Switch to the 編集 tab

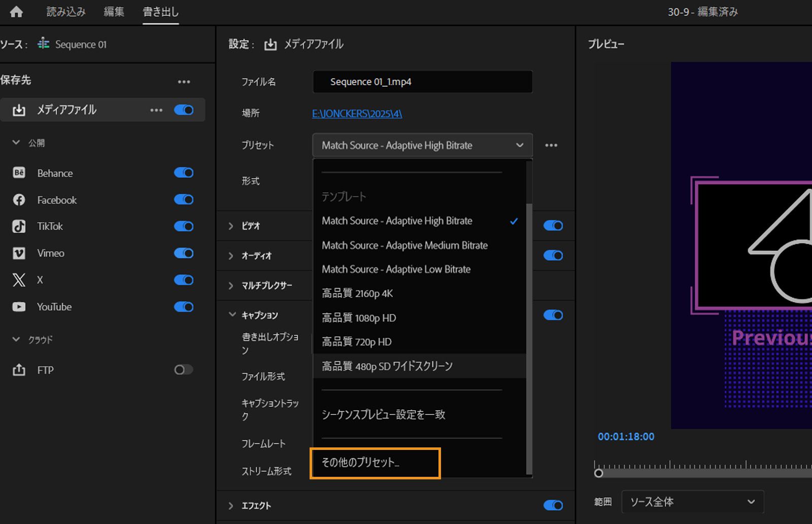(x=113, y=11)
